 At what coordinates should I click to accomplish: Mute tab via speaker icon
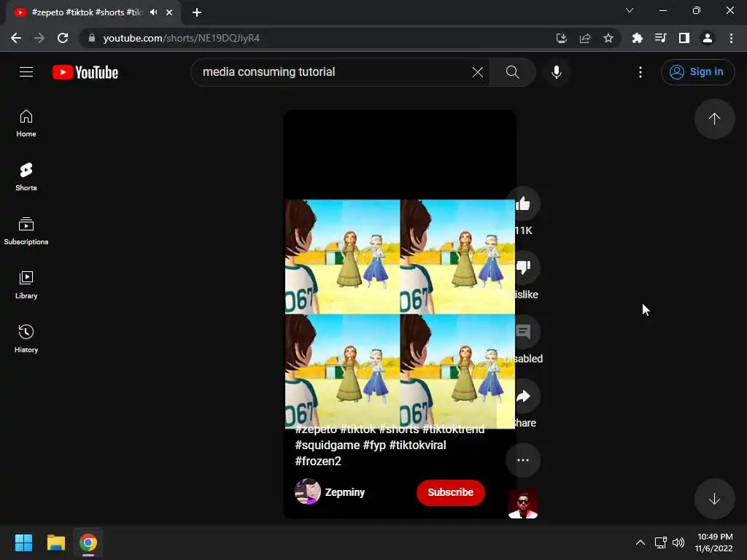click(x=153, y=12)
